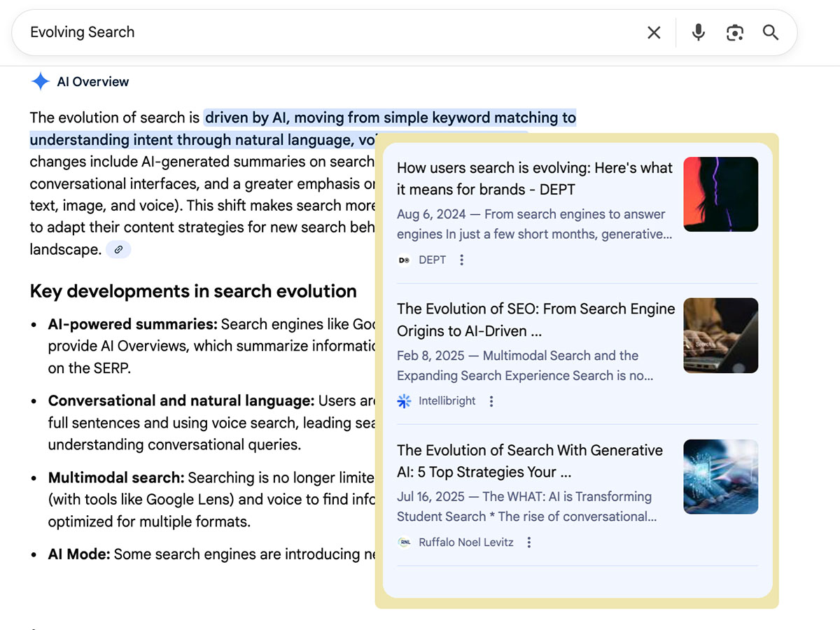The image size is (840, 630).
Task: Open Google Lens image search icon
Action: pos(734,33)
